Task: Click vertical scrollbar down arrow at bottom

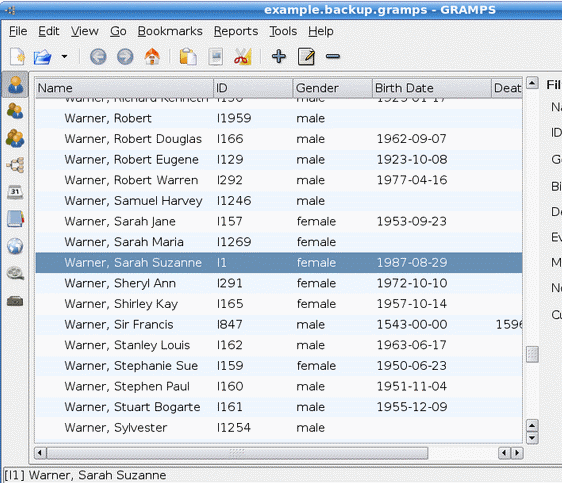Action: [532, 438]
